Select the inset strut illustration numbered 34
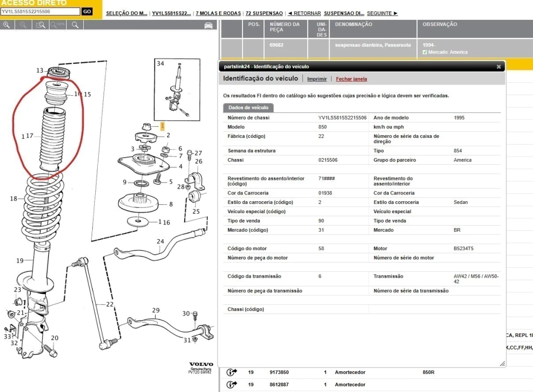Screen dimensions: 533x392 [177, 89]
